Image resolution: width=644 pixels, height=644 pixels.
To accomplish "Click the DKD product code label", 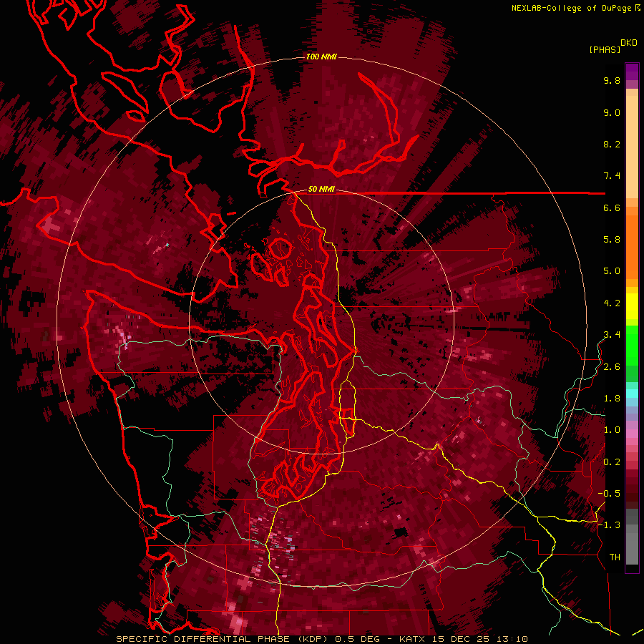I will tap(629, 43).
